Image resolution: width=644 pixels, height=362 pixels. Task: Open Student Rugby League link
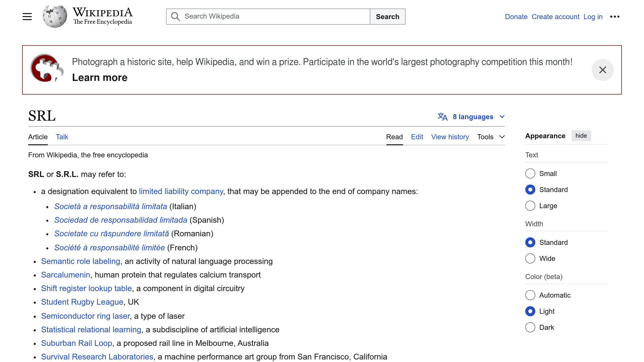[x=82, y=302]
